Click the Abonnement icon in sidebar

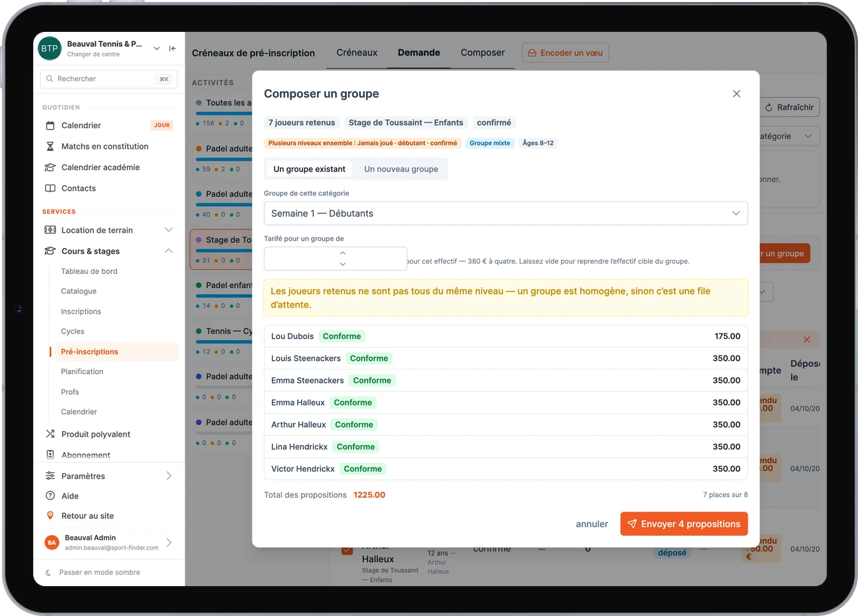pos(50,455)
